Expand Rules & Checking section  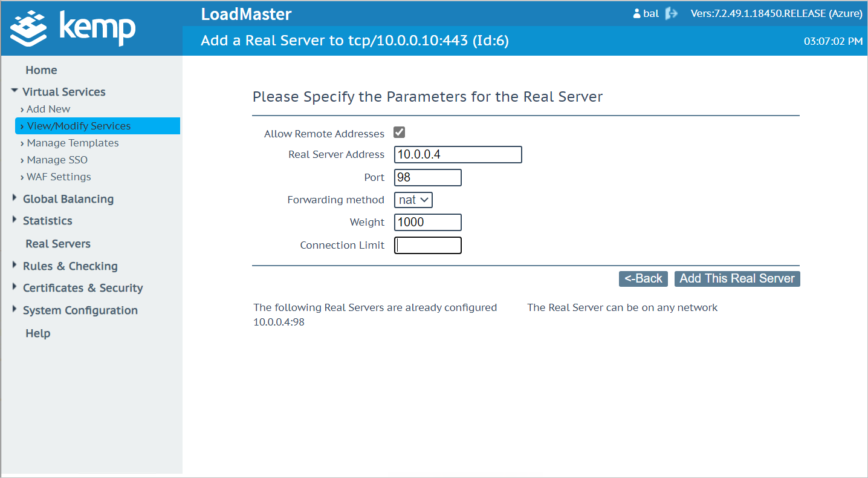pyautogui.click(x=70, y=266)
